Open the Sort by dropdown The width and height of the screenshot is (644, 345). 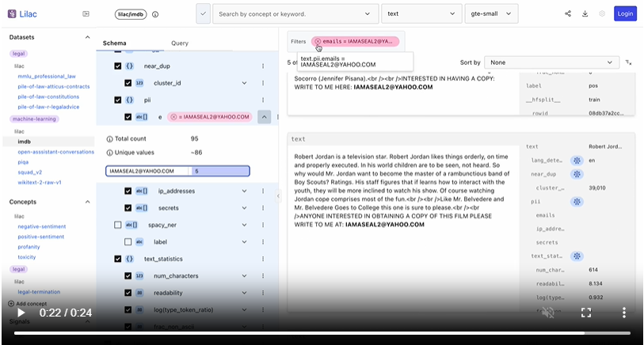pos(551,62)
